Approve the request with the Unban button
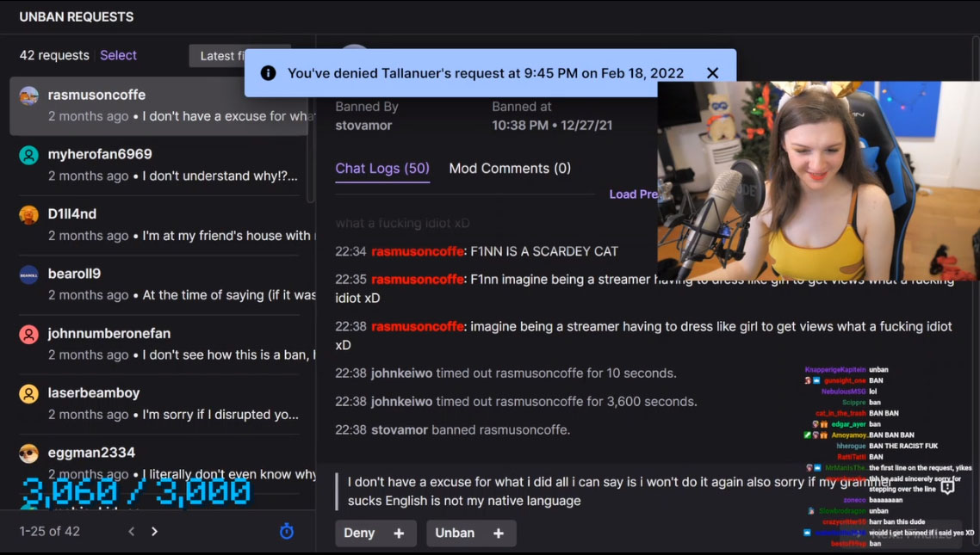 coord(455,533)
